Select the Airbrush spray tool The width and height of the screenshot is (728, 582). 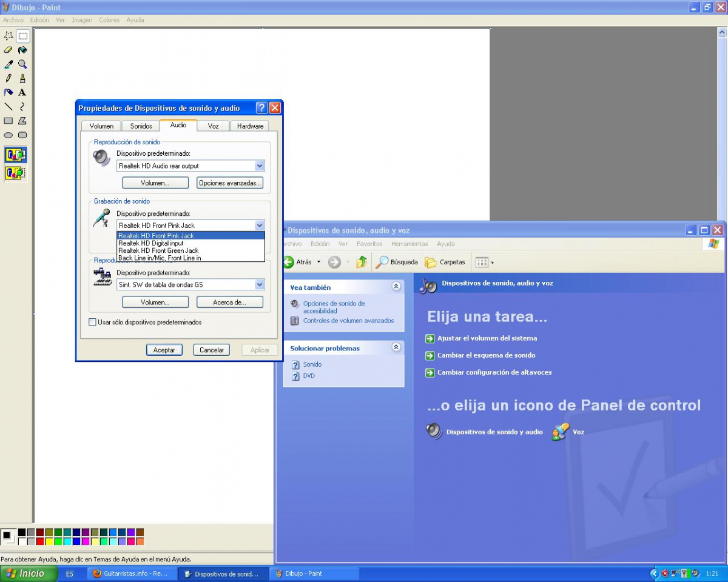(x=8, y=92)
